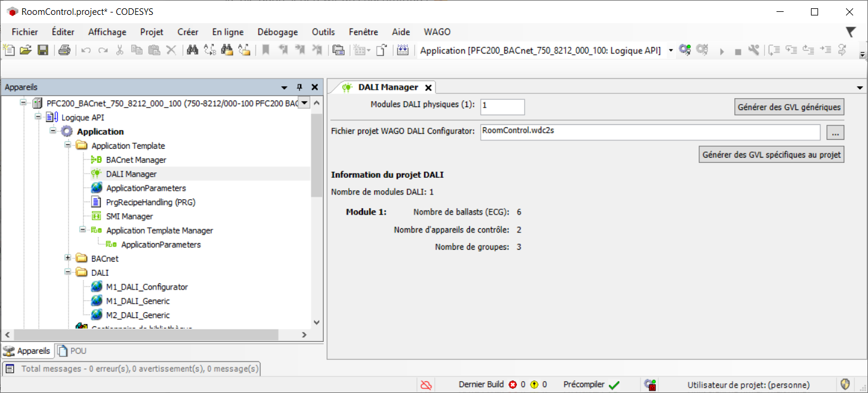
Task: Click Générer des GVL génériques button
Action: pos(790,107)
